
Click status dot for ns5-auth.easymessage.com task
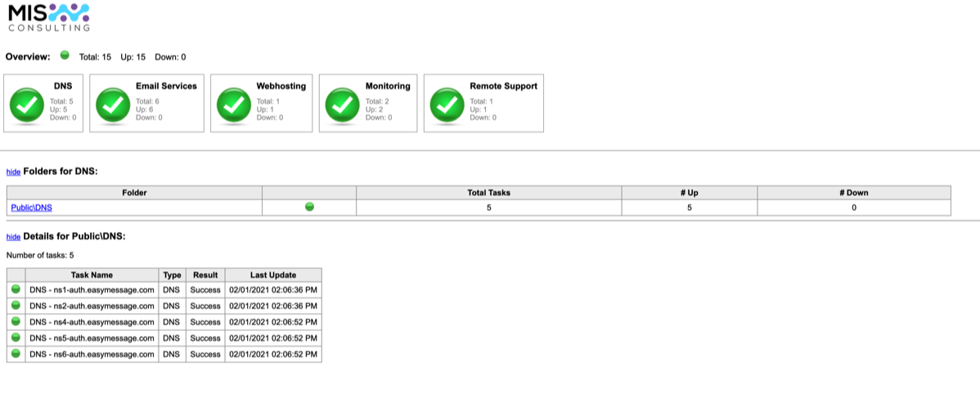click(x=16, y=338)
